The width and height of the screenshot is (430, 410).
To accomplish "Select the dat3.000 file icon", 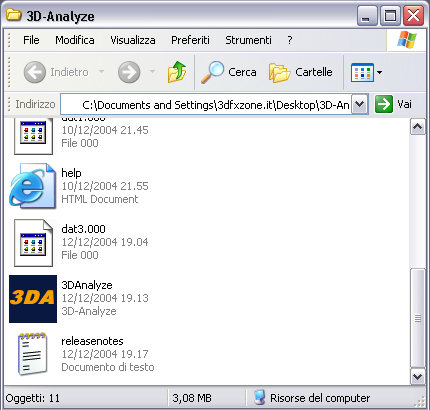I will (33, 243).
